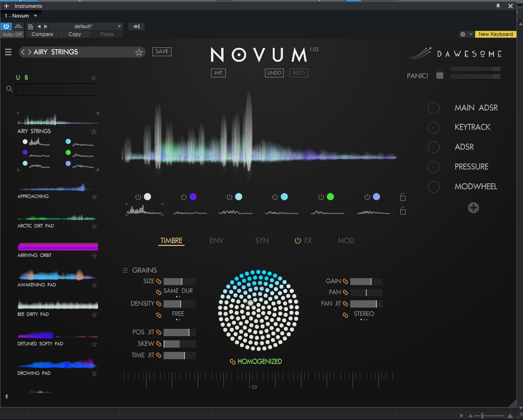Star the ARRIVING ORBIT preset
523x420 pixels.
click(94, 256)
